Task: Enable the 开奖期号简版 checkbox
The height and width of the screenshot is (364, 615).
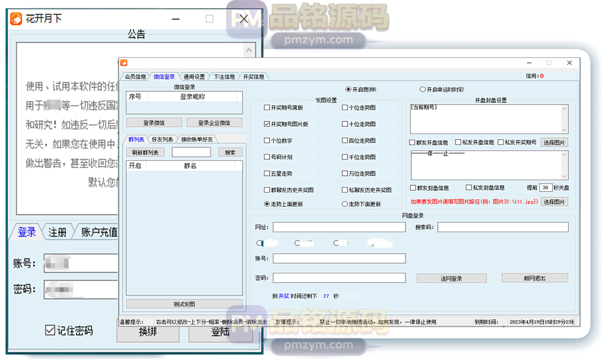Action: point(267,107)
